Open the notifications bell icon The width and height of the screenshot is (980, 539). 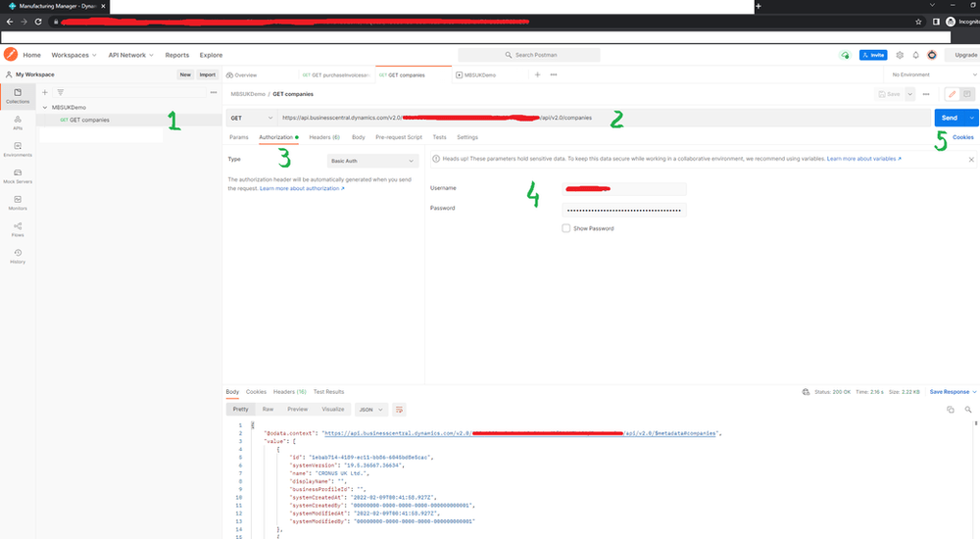click(x=915, y=55)
